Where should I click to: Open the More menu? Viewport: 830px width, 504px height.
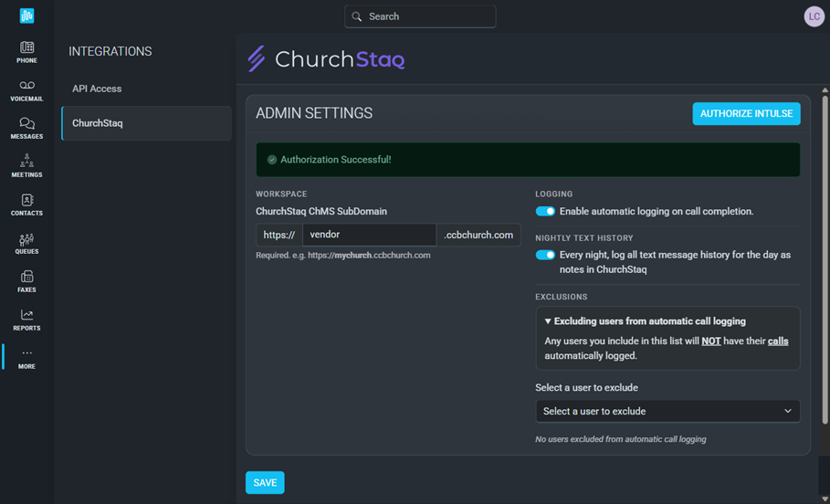[x=27, y=359]
